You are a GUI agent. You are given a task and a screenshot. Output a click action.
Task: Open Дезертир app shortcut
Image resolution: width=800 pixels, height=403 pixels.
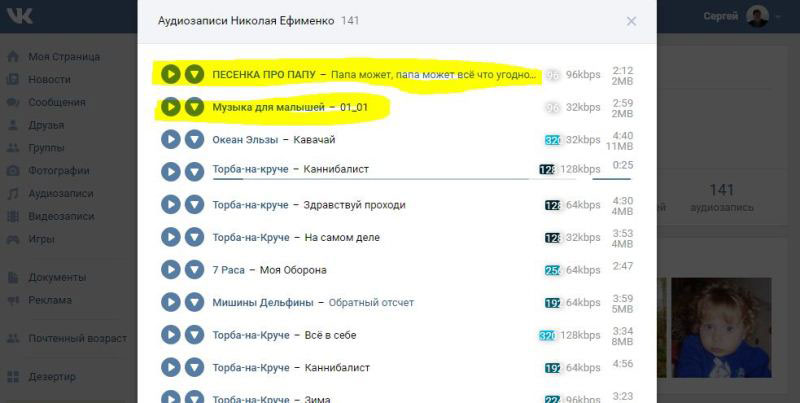52,376
